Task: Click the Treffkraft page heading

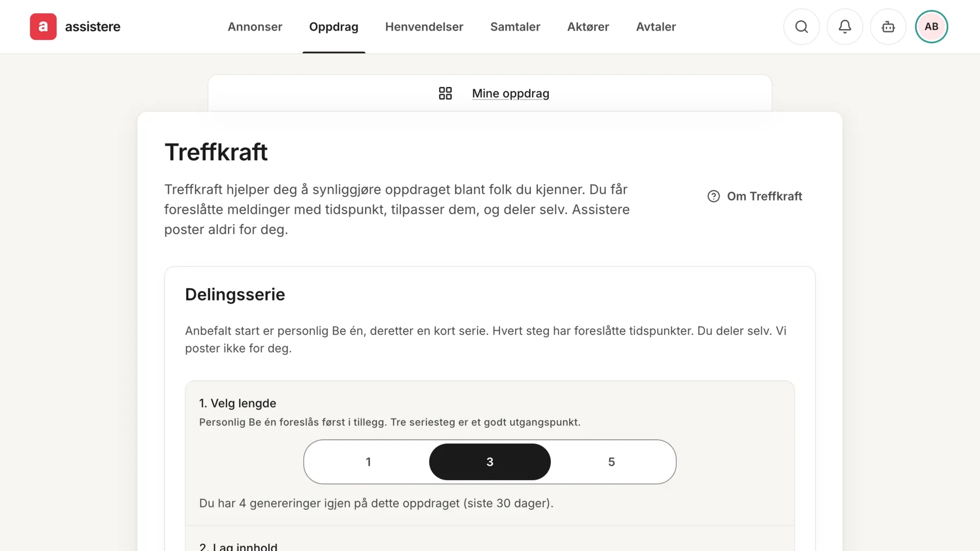Action: [x=216, y=152]
